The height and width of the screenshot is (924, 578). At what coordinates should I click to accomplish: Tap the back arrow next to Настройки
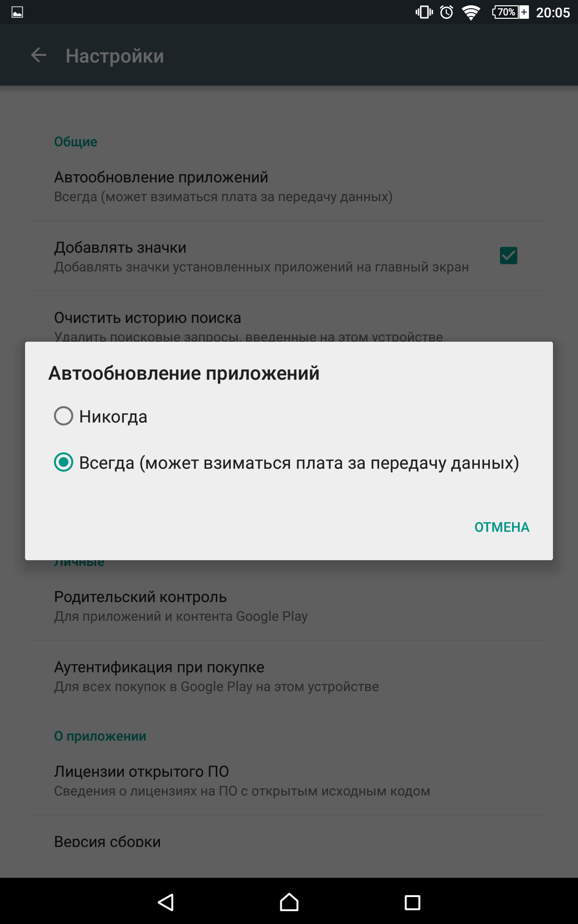(x=39, y=55)
